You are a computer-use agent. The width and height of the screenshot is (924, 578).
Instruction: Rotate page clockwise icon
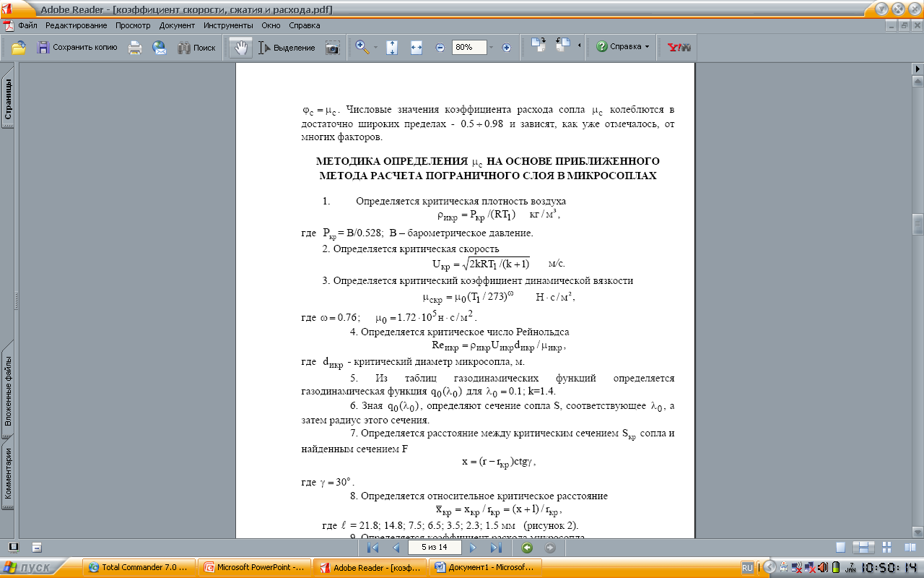point(539,46)
